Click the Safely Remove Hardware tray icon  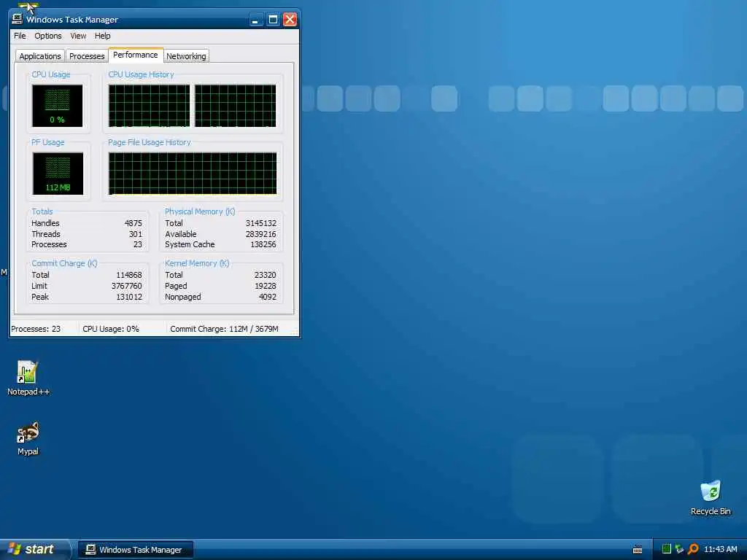coord(679,549)
